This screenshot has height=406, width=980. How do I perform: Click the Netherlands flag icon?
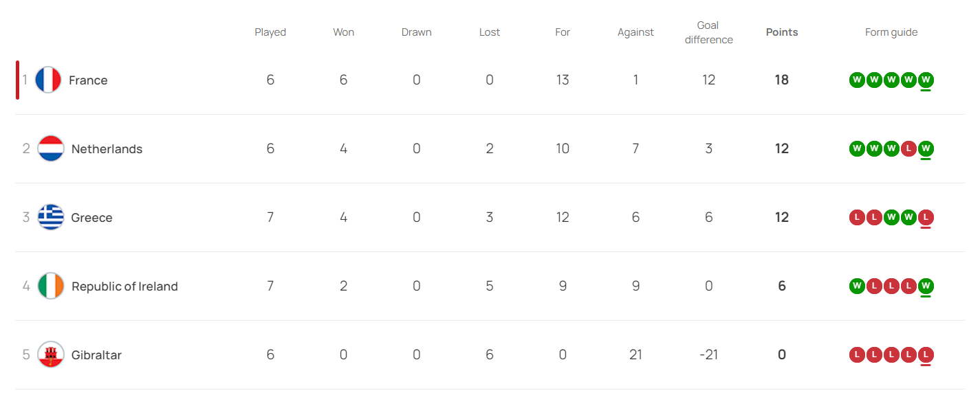coord(51,149)
